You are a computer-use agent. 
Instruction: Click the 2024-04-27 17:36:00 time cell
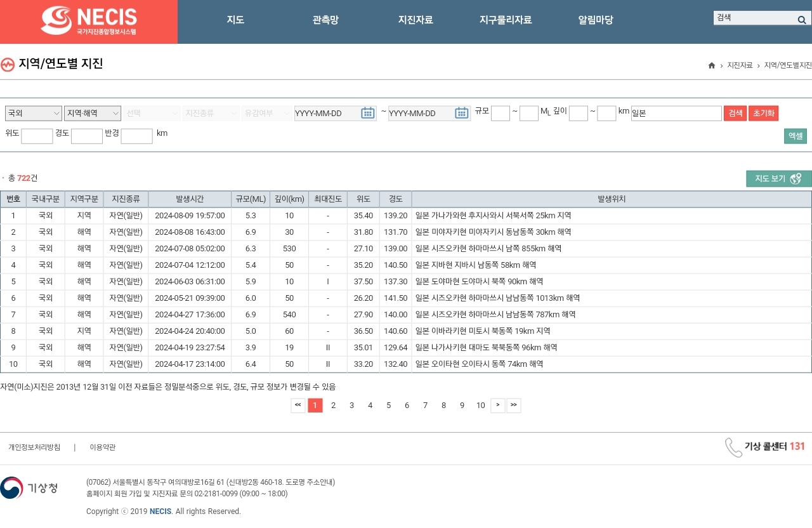[190, 315]
